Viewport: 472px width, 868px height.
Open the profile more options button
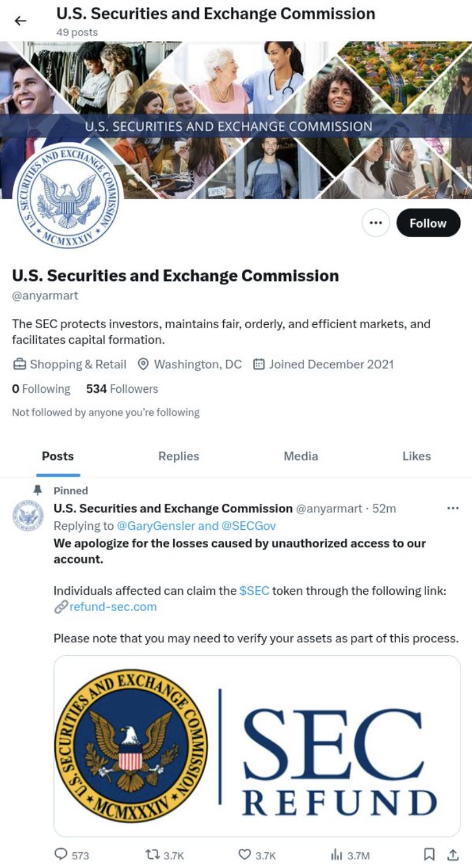point(376,223)
